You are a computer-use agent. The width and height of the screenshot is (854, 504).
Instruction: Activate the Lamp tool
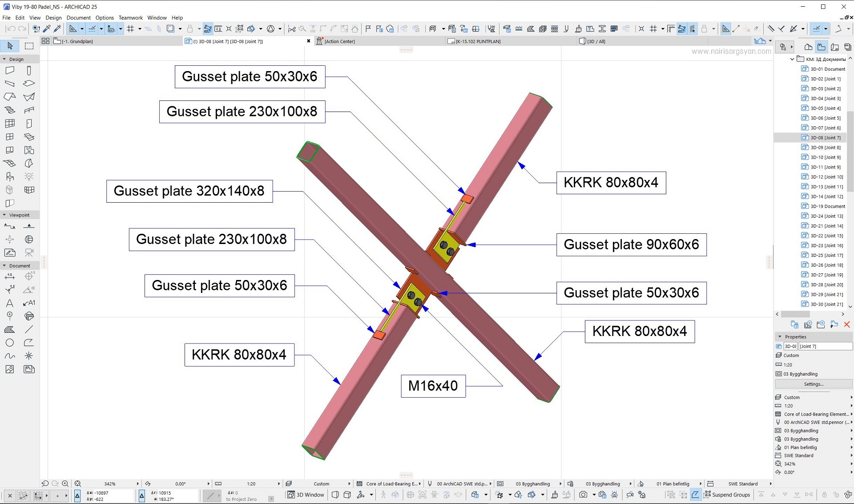(29, 176)
